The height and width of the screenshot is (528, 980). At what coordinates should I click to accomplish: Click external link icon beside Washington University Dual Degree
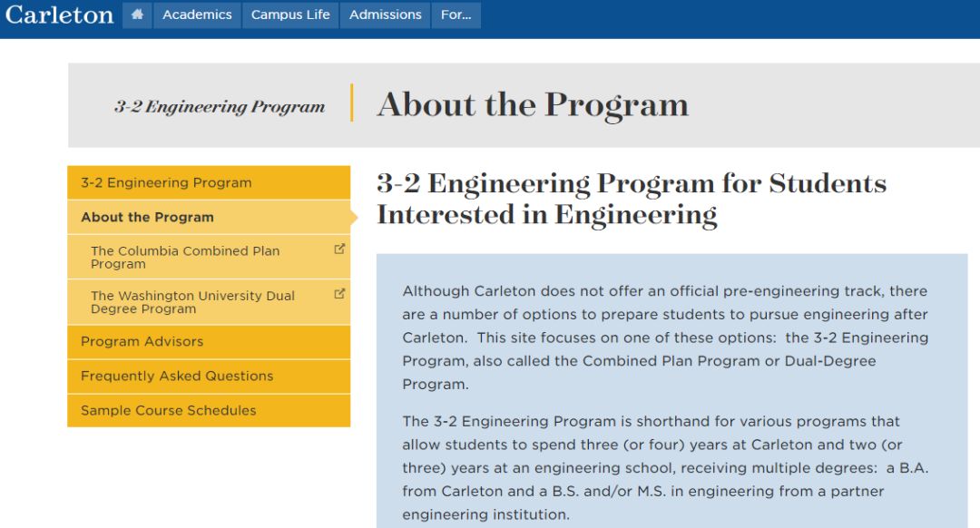coord(339,294)
